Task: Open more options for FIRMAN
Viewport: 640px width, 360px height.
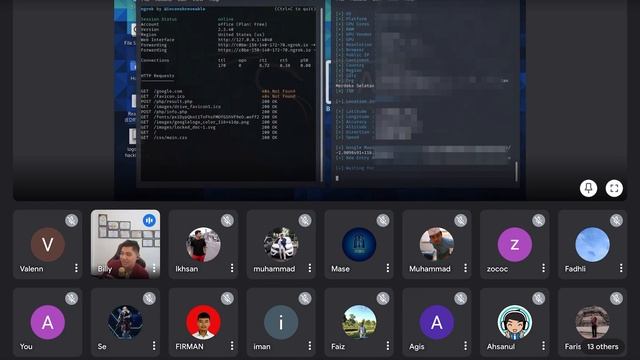Action: pyautogui.click(x=232, y=346)
